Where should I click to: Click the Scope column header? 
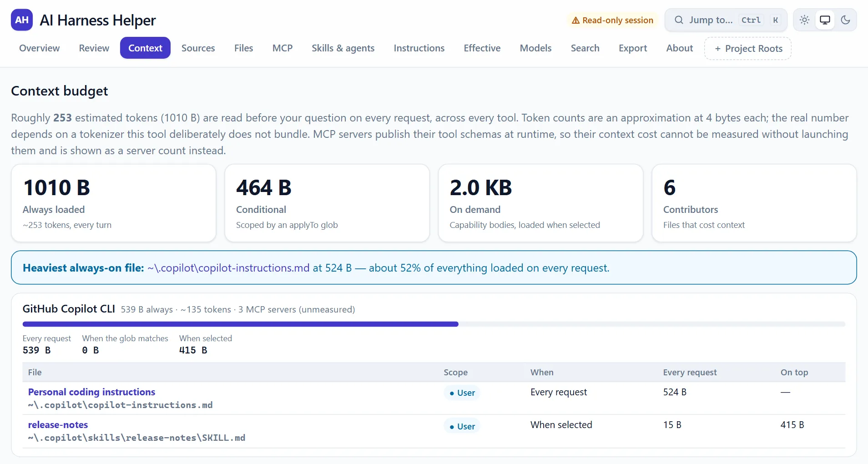[455, 372]
